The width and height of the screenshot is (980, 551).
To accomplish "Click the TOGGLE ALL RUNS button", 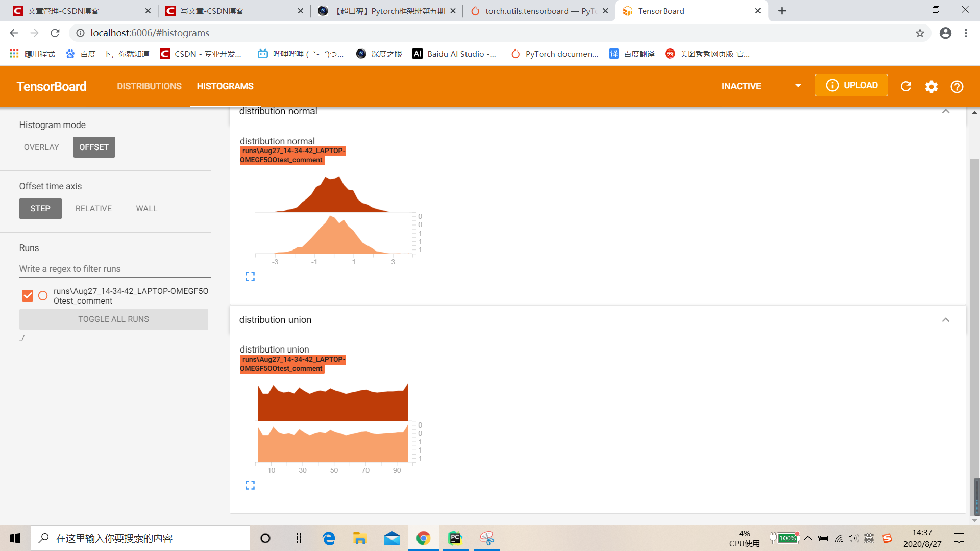I will pos(114,319).
